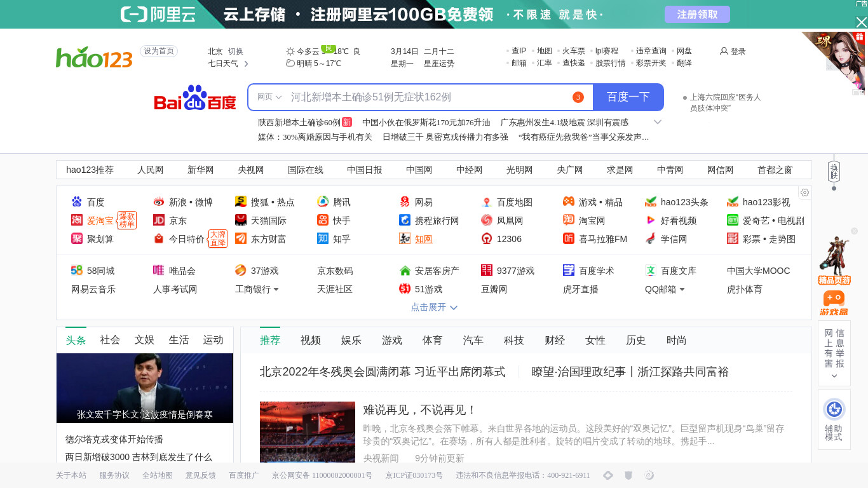
Task: Click the 京东 JD icon
Action: click(159, 220)
